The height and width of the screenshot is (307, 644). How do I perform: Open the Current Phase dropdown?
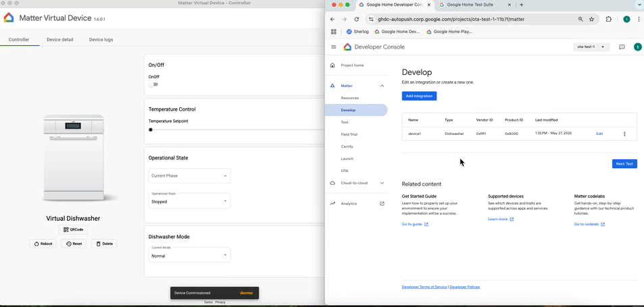(x=189, y=176)
